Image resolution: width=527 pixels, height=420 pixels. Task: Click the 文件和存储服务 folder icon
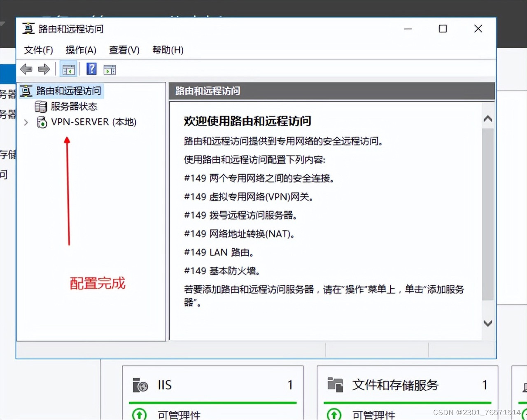tap(335, 385)
